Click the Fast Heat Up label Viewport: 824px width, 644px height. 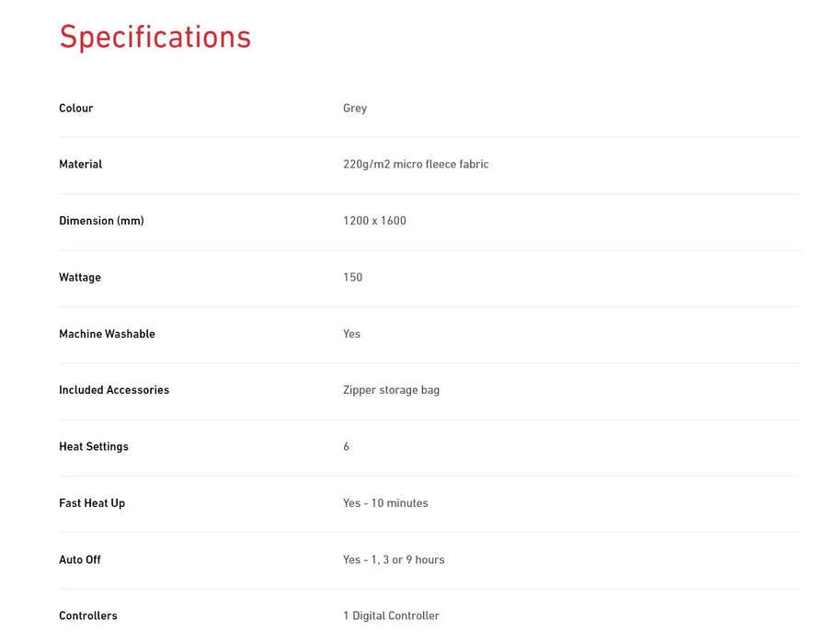[x=92, y=503]
